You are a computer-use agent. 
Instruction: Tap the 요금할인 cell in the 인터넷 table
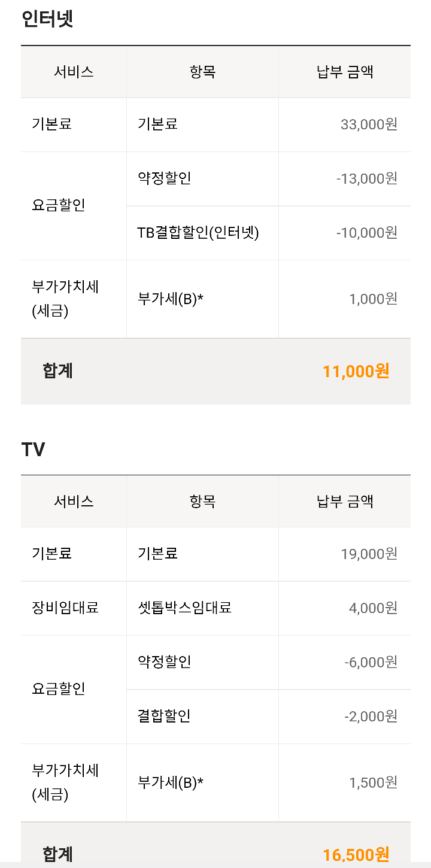click(59, 205)
